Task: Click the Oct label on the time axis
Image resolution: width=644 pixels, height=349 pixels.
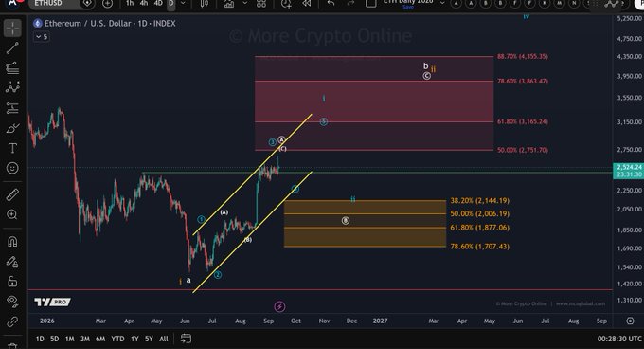Action: [x=295, y=321]
